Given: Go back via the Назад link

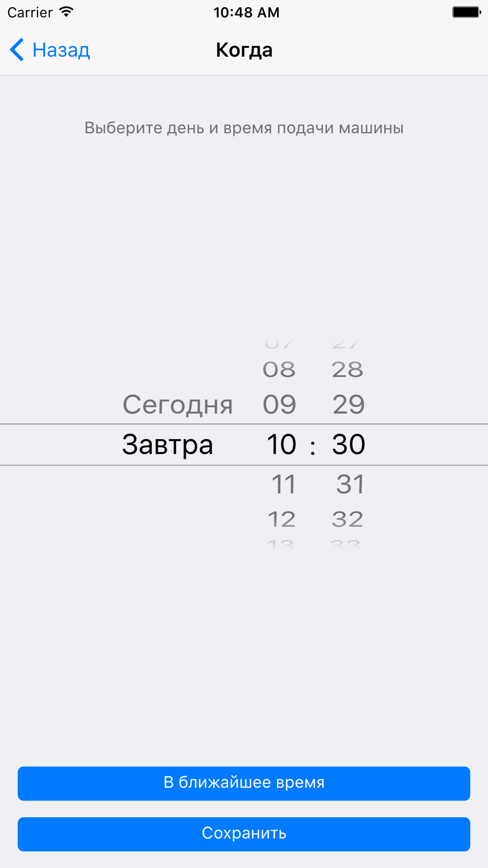Looking at the screenshot, I should (61, 50).
